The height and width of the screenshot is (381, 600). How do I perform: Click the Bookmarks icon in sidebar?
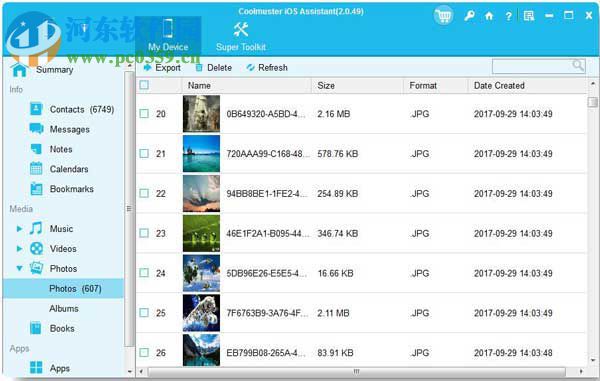36,189
